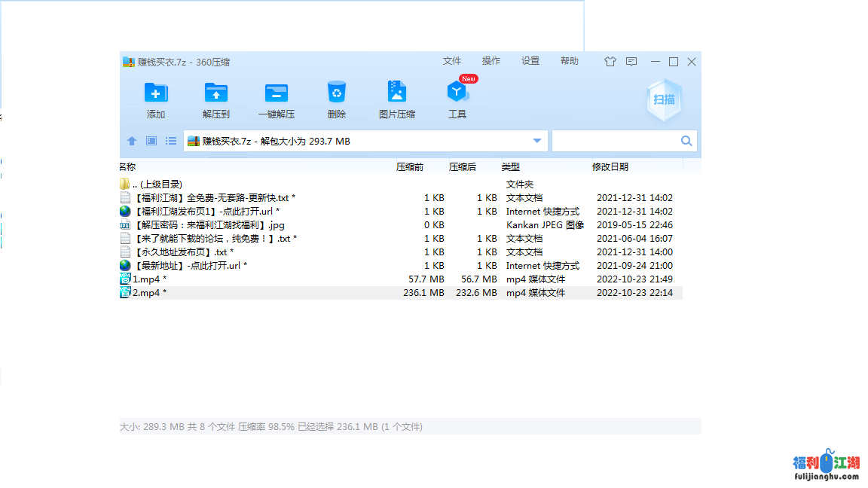Open skin settings via the t-shirt icon
This screenshot has width=868, height=488.
(x=610, y=61)
